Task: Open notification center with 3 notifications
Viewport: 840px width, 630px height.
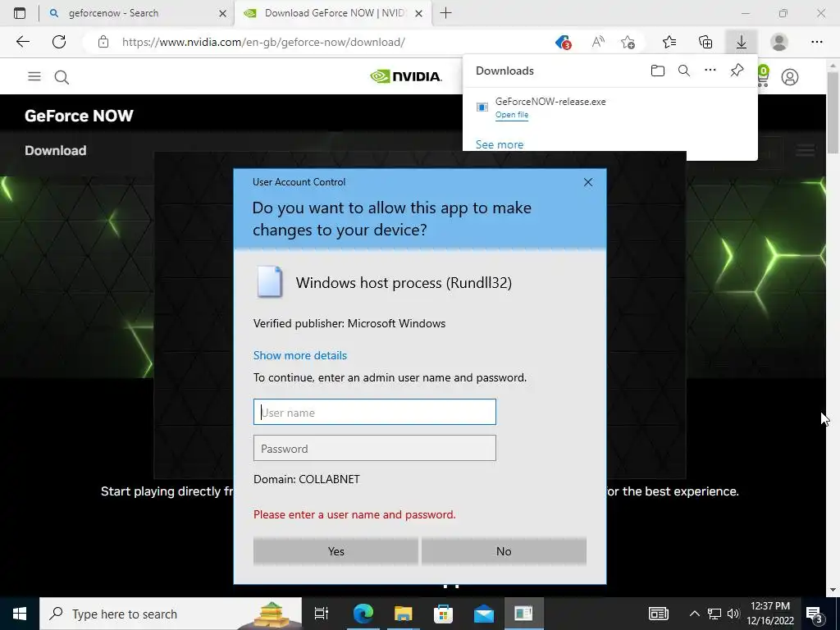Action: pyautogui.click(x=815, y=614)
